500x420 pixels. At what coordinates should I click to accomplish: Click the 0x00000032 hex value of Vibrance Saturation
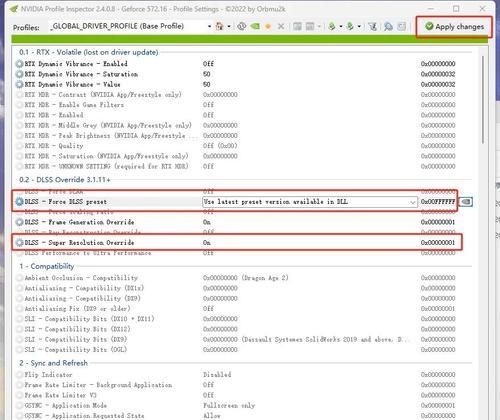click(x=438, y=74)
